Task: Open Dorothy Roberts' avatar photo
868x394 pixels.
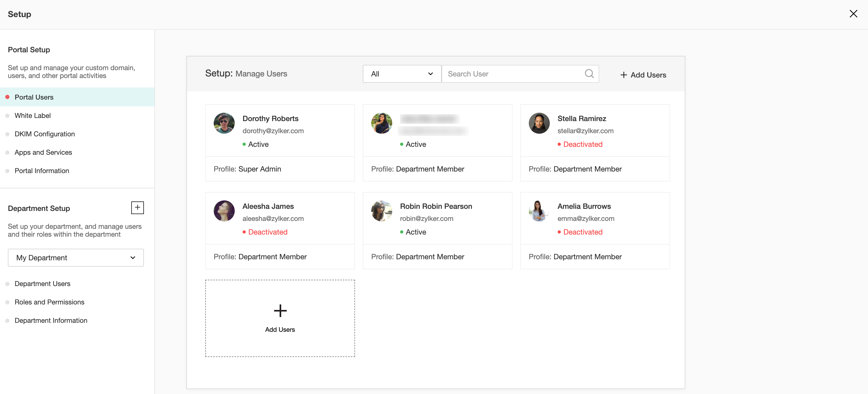Action: (x=224, y=123)
